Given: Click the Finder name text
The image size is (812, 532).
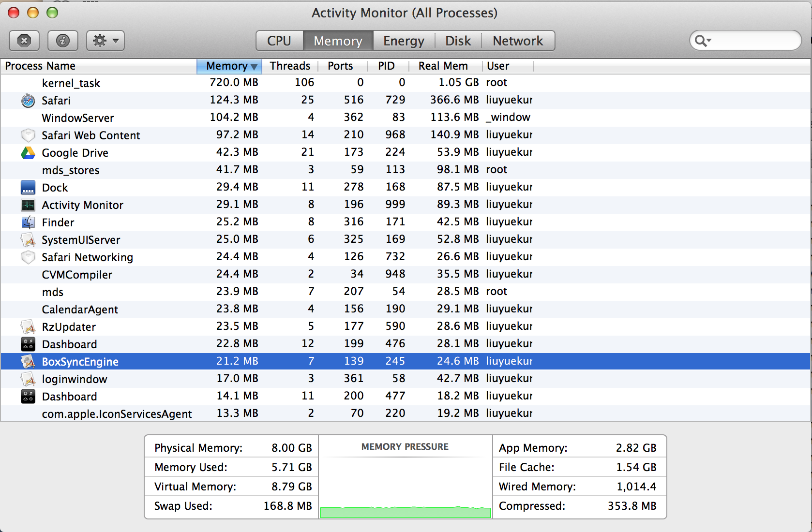Looking at the screenshot, I should coord(58,222).
